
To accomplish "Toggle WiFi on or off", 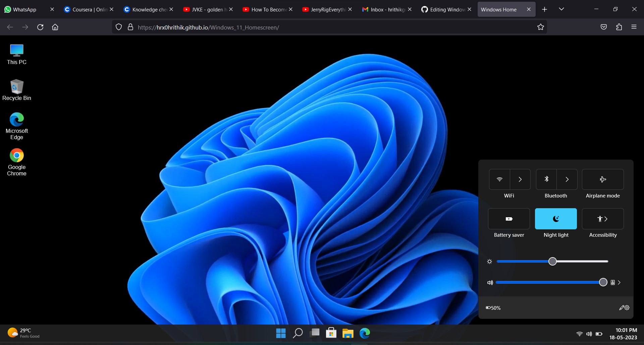I will (499, 179).
